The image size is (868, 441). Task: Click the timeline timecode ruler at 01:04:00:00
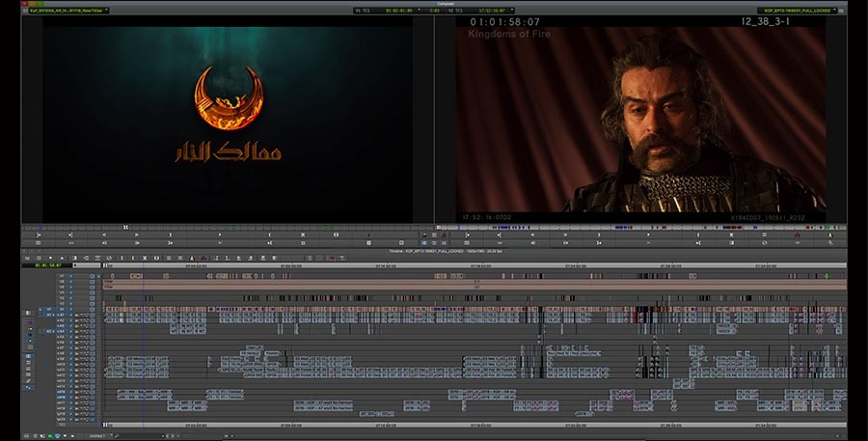196,266
